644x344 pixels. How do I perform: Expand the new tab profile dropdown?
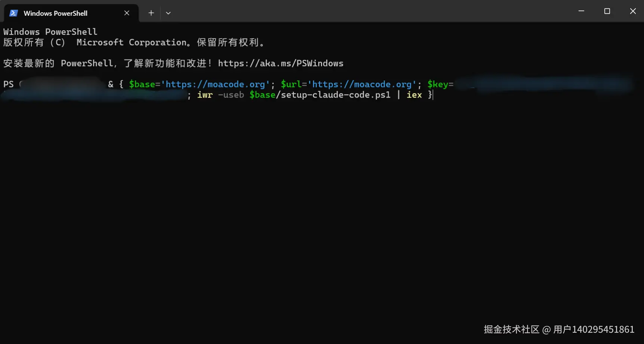[168, 13]
